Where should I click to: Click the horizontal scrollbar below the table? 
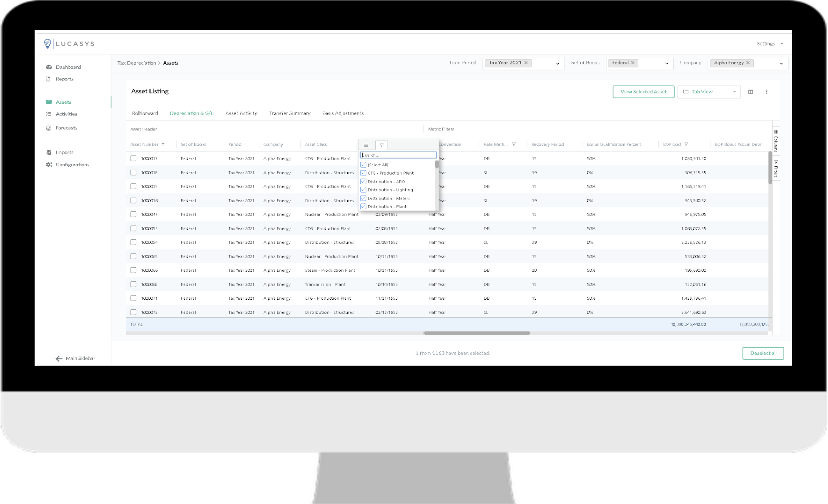pos(477,333)
